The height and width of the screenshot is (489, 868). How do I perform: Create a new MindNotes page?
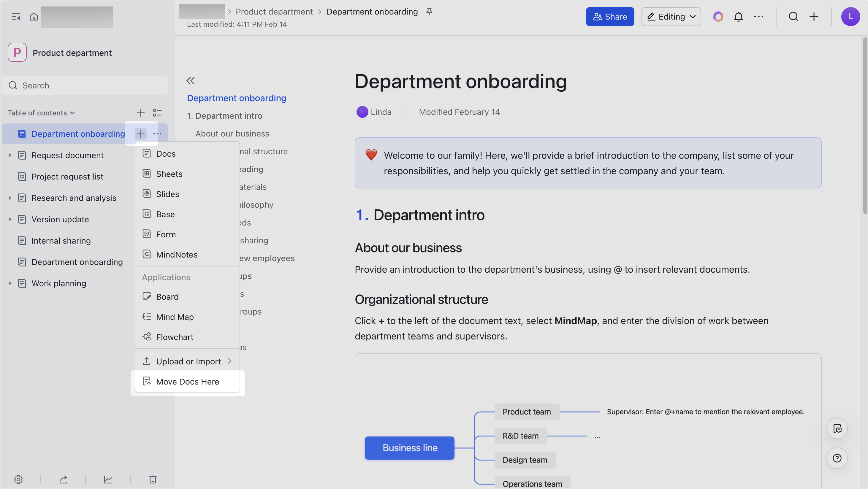pyautogui.click(x=187, y=255)
